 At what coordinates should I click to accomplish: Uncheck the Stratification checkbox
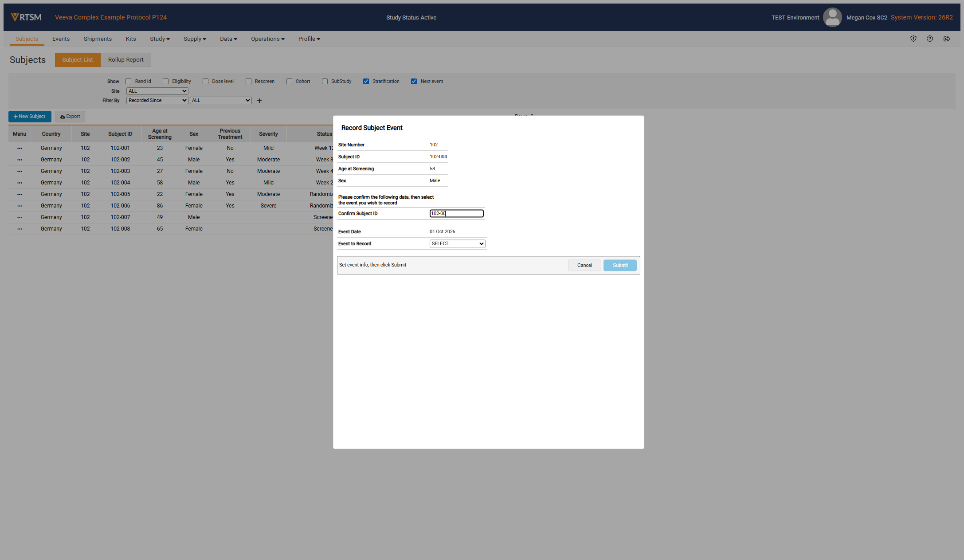tap(366, 82)
